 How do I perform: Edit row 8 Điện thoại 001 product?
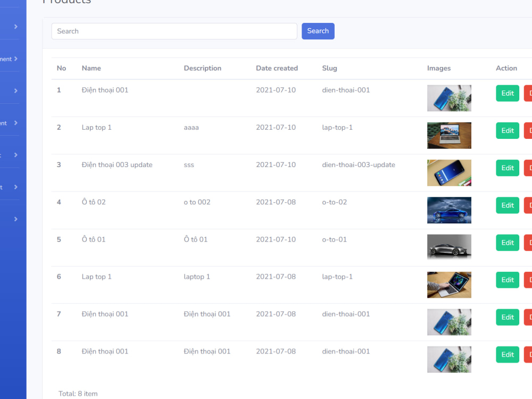(x=508, y=354)
